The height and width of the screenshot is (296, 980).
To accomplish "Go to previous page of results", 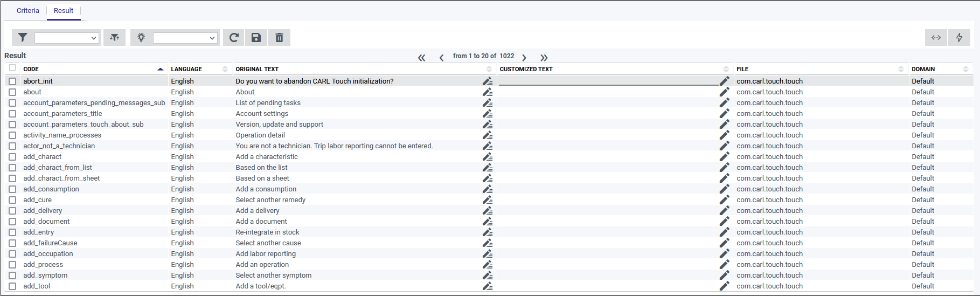I will coord(441,57).
